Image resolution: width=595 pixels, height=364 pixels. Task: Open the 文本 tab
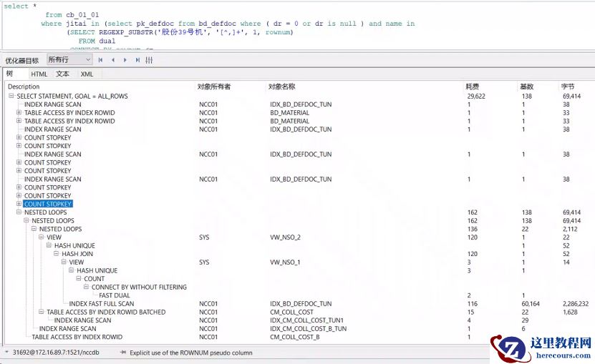(x=63, y=74)
